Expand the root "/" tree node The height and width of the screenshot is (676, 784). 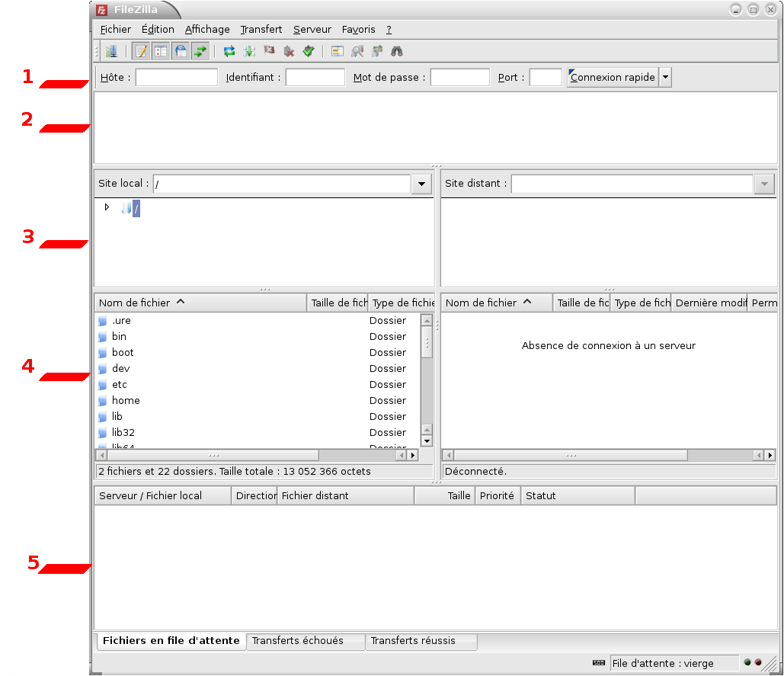click(x=107, y=207)
